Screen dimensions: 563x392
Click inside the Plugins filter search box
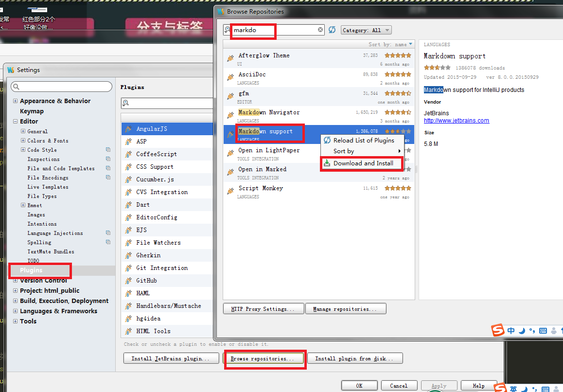tap(168, 103)
